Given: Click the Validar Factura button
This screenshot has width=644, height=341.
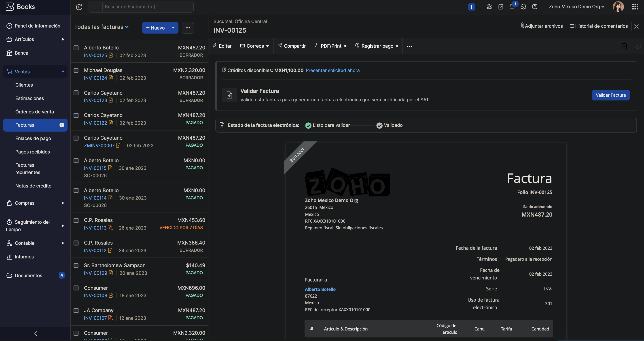Looking at the screenshot, I should 610,95.
